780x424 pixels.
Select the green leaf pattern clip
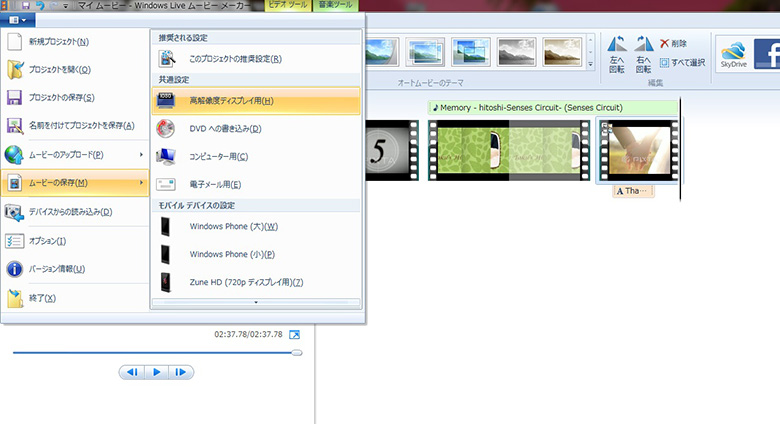coord(509,150)
